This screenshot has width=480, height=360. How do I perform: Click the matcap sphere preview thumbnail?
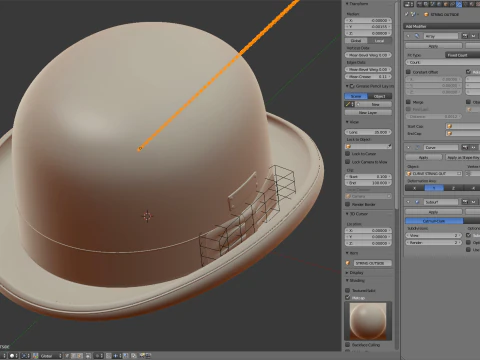368,321
